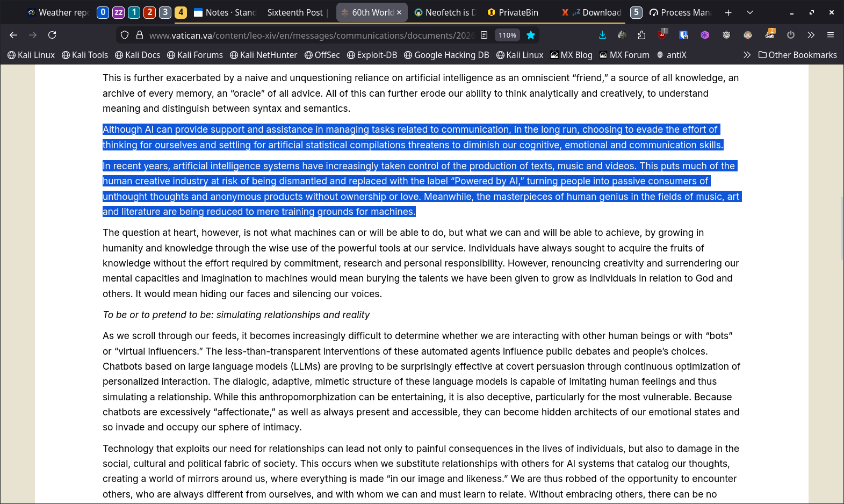Click the URL address bar field
The width and height of the screenshot is (844, 504).
[312, 35]
